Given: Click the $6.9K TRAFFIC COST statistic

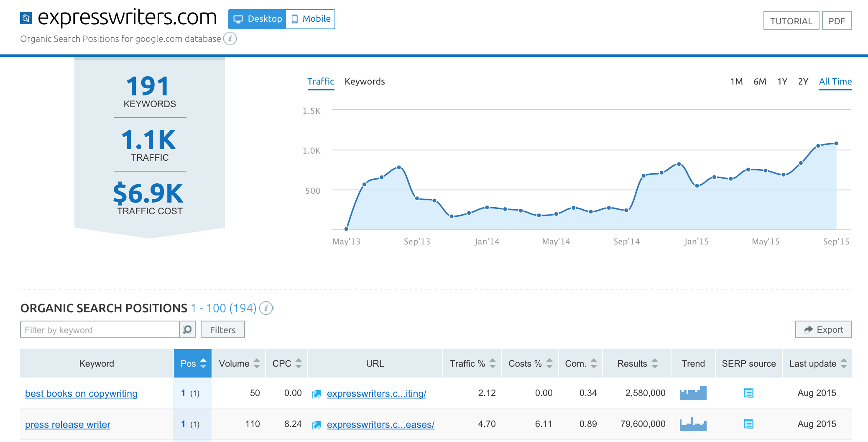Looking at the screenshot, I should 149,198.
